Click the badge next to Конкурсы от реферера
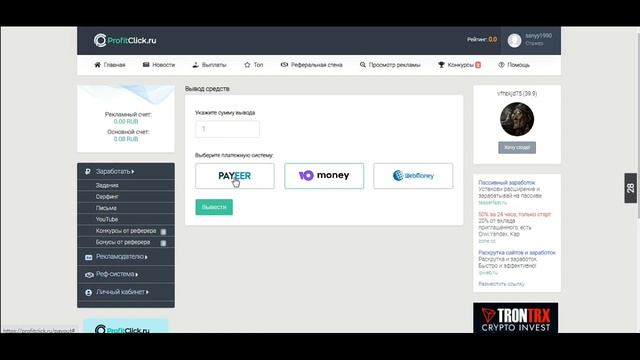 (163, 231)
